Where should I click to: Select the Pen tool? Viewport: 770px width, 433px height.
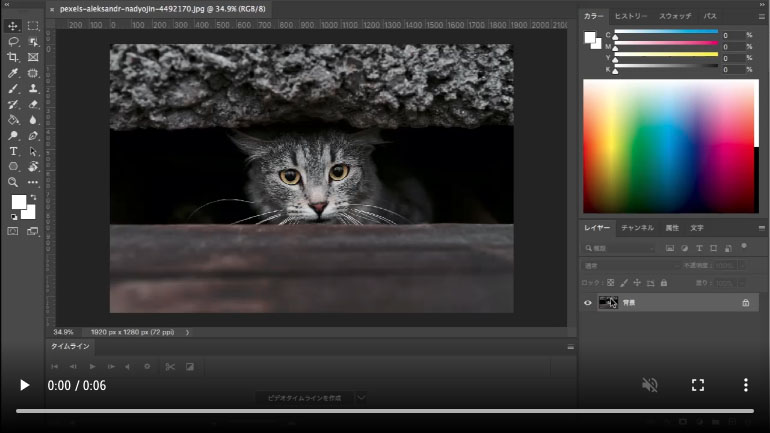point(33,135)
